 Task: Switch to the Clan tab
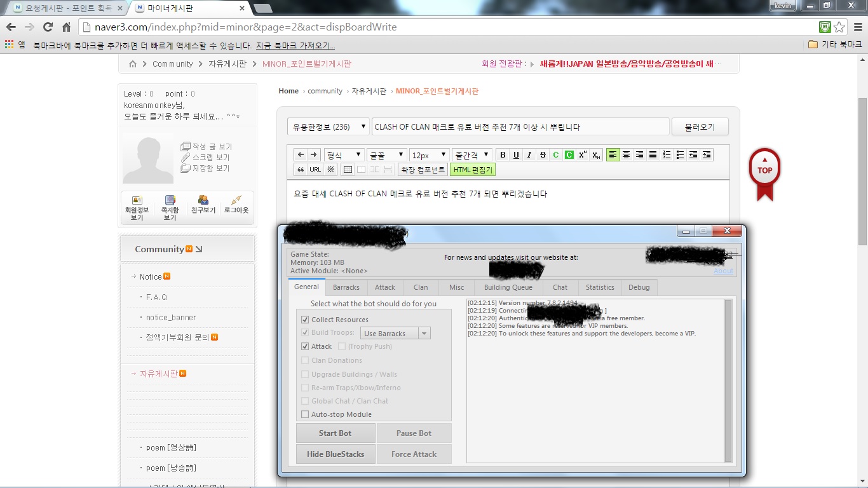coord(421,287)
